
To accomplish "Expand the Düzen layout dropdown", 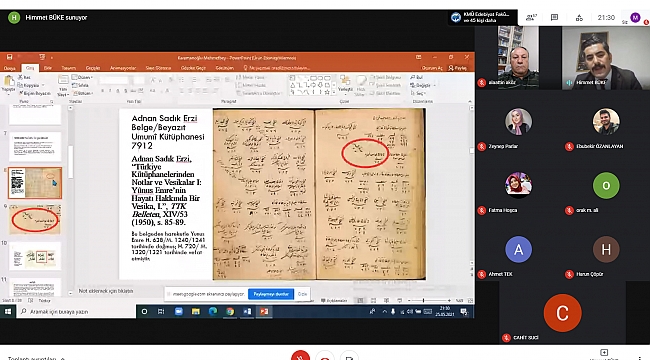I will coord(82,77).
